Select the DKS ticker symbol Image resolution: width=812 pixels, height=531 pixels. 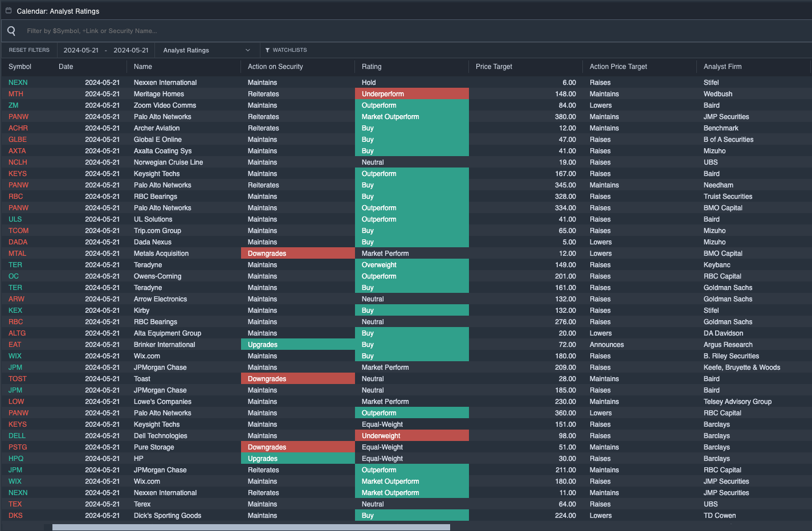tap(15, 516)
